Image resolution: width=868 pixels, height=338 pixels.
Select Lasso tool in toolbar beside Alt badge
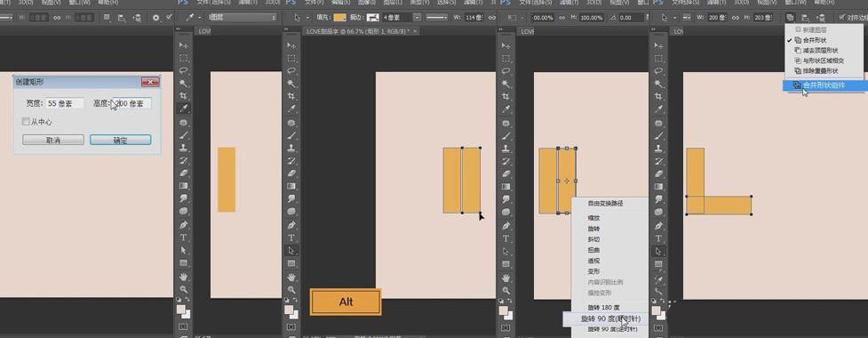[291, 70]
